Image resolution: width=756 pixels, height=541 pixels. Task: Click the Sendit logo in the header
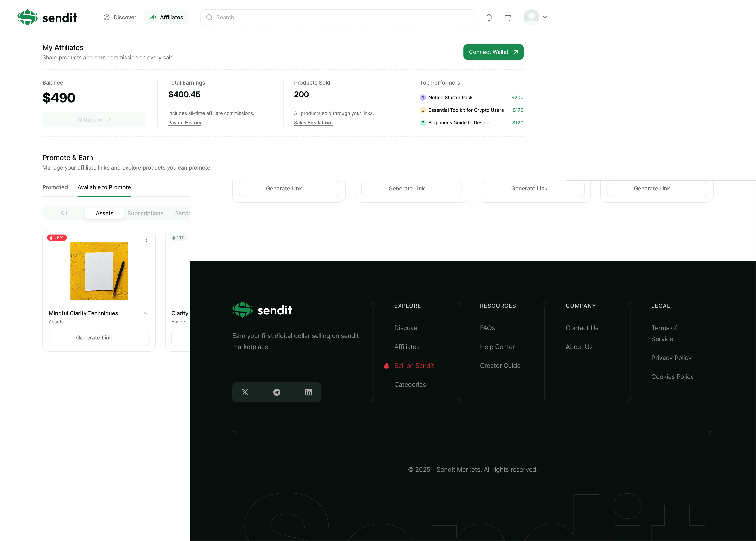tap(47, 17)
